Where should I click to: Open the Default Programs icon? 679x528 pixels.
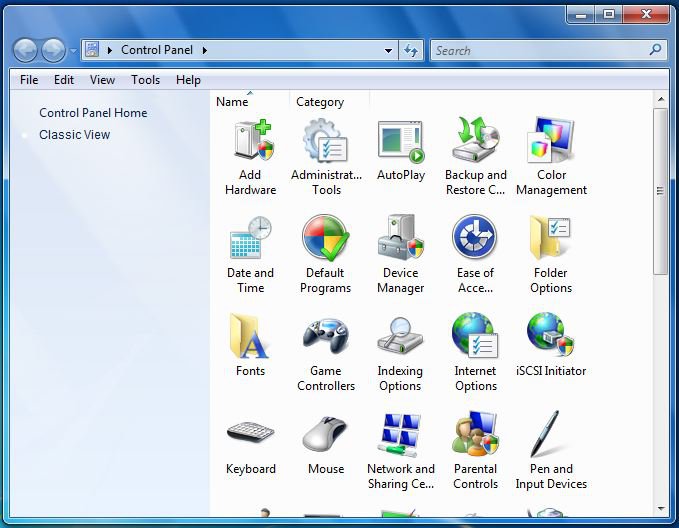pos(326,237)
